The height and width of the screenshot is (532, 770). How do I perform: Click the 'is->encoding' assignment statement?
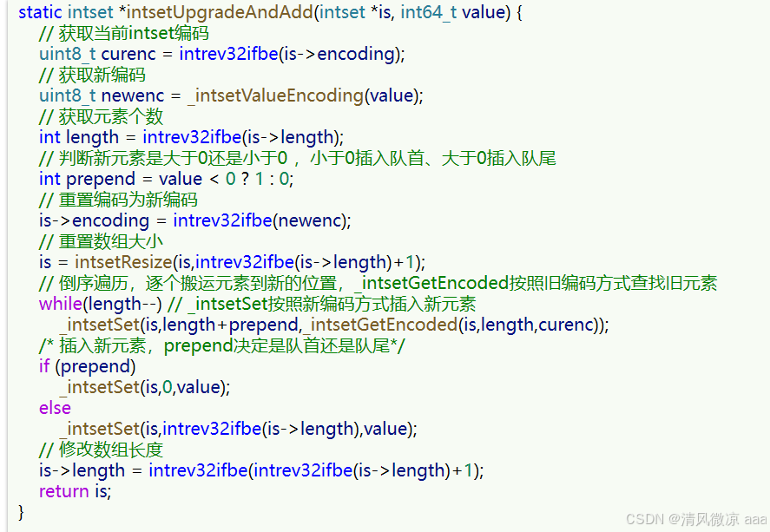[x=195, y=220]
